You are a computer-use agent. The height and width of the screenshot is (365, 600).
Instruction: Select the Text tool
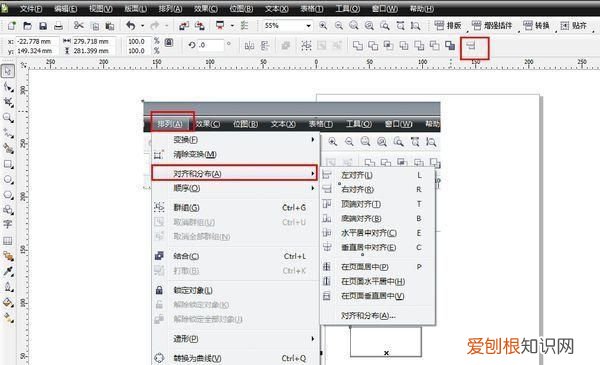(x=8, y=224)
